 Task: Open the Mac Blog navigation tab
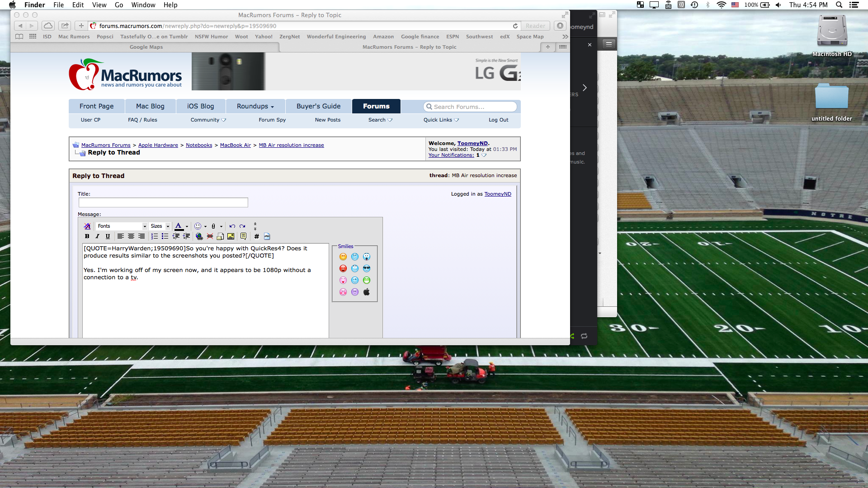tap(151, 106)
